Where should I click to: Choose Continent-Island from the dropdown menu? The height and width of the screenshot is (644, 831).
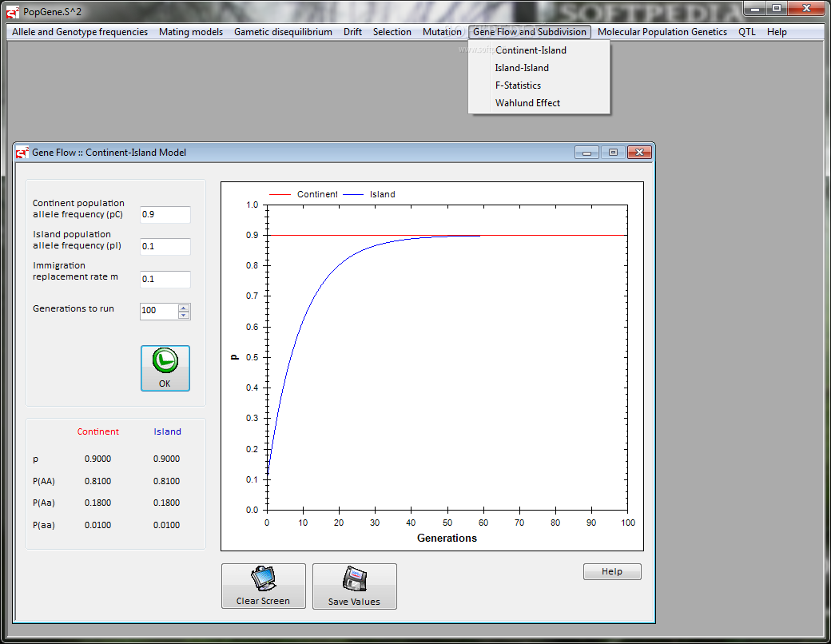(539, 50)
